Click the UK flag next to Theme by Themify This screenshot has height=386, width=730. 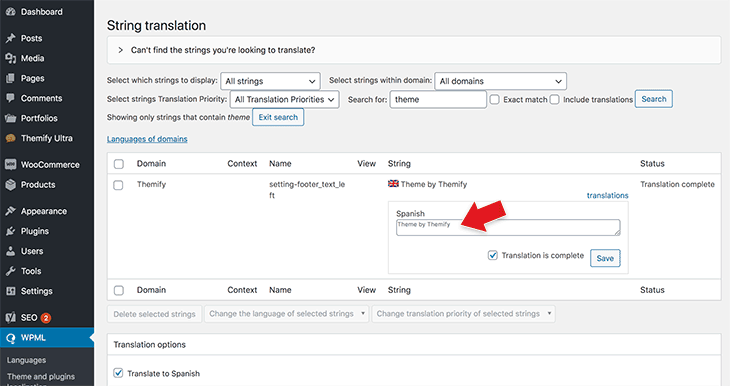[x=393, y=183]
